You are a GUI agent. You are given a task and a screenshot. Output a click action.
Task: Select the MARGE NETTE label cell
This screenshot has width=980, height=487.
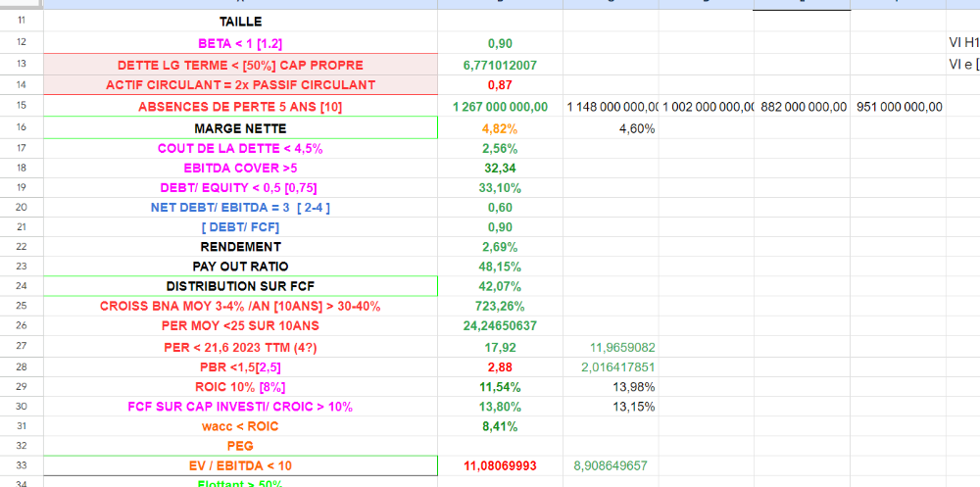point(240,128)
